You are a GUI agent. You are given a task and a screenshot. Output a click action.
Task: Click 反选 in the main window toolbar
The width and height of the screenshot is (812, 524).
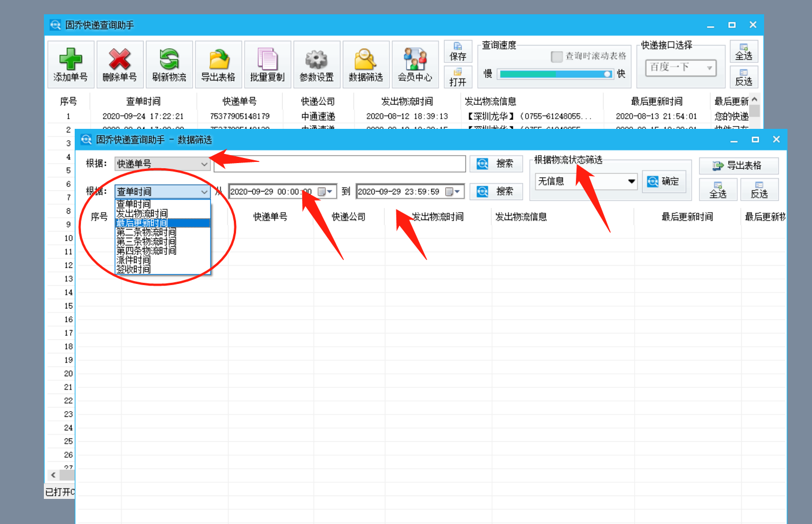pyautogui.click(x=744, y=77)
